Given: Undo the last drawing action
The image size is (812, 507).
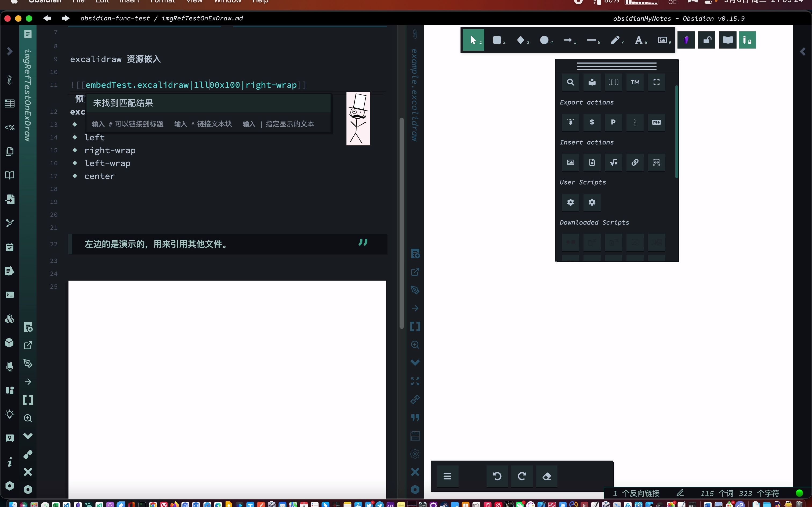Looking at the screenshot, I should coord(497,476).
